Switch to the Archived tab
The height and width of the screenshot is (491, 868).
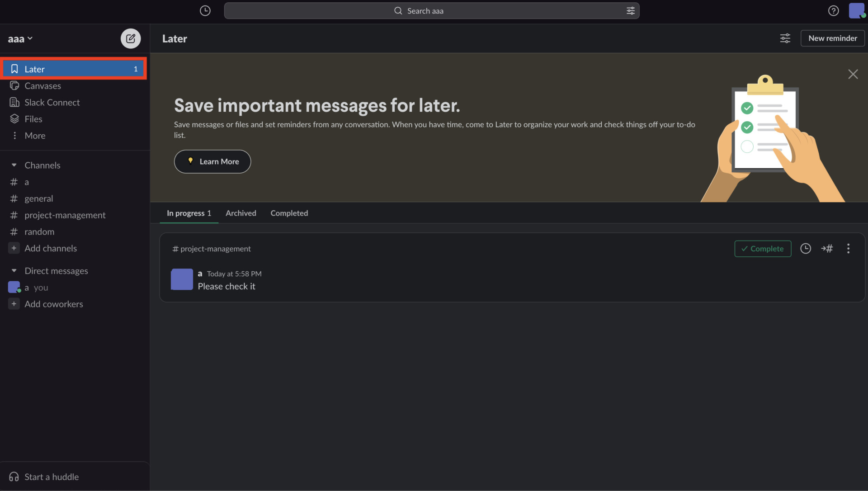pos(241,213)
